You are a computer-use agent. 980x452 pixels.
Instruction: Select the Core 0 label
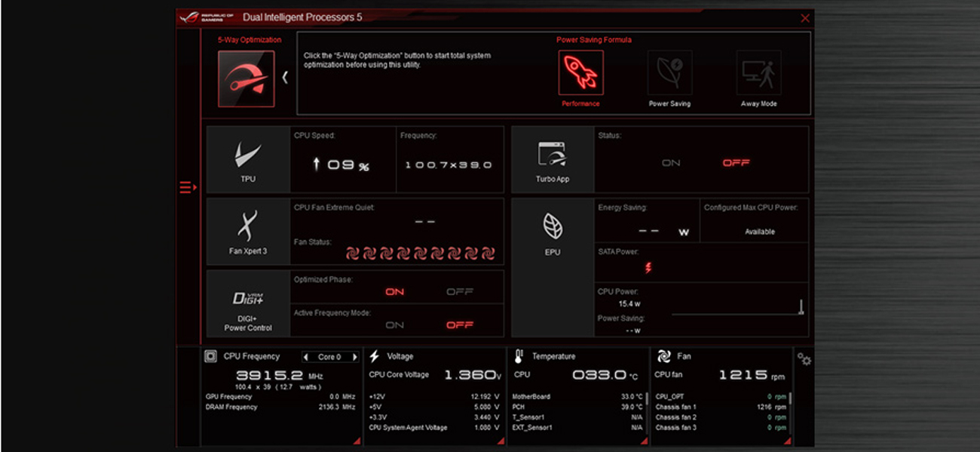[329, 357]
